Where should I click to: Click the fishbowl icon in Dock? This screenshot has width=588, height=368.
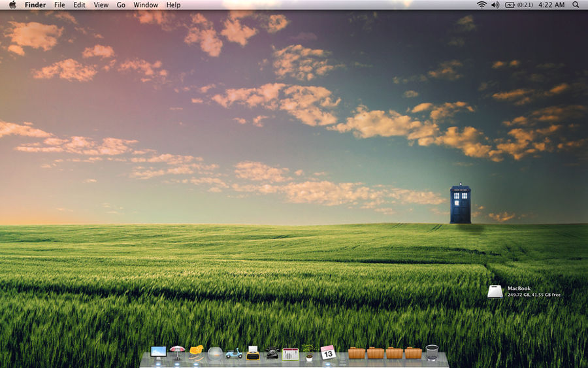[215, 353]
